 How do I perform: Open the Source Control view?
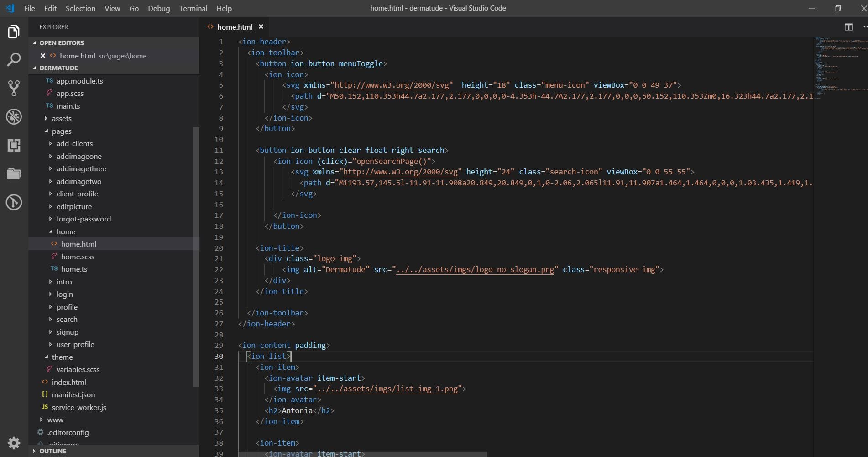pyautogui.click(x=14, y=88)
